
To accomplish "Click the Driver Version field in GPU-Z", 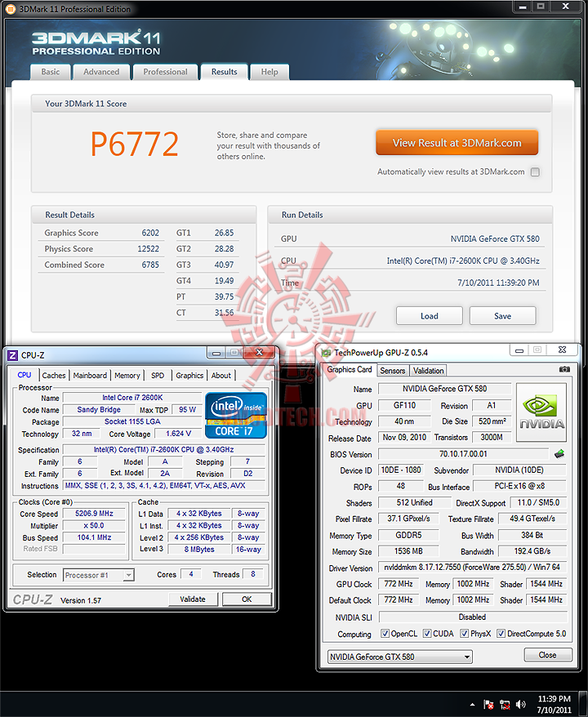I will tap(472, 567).
